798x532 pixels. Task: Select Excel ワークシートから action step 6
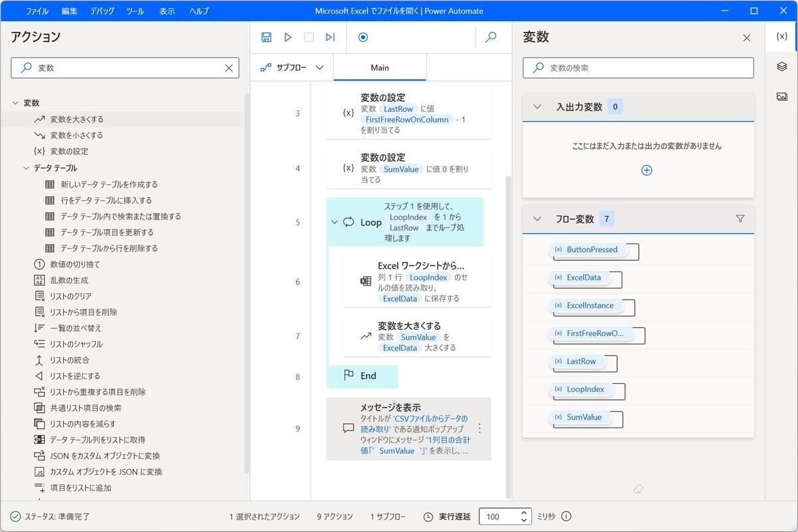[x=418, y=281]
